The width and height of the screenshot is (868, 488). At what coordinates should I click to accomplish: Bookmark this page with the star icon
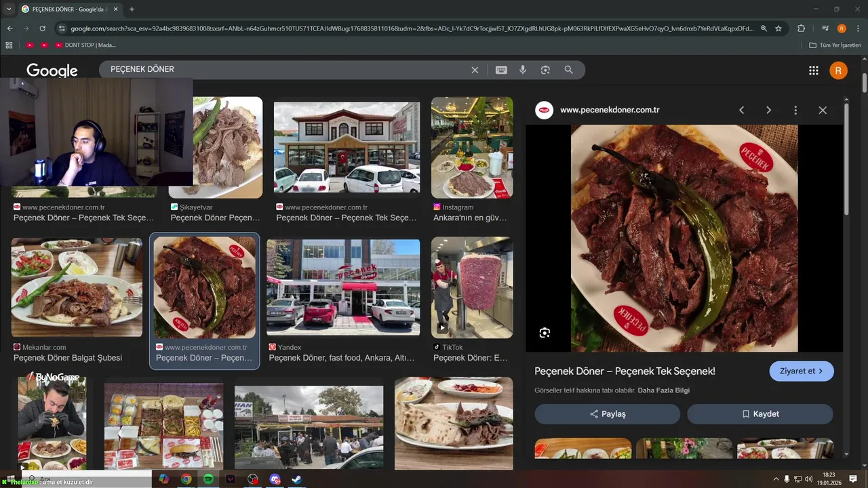pos(778,28)
